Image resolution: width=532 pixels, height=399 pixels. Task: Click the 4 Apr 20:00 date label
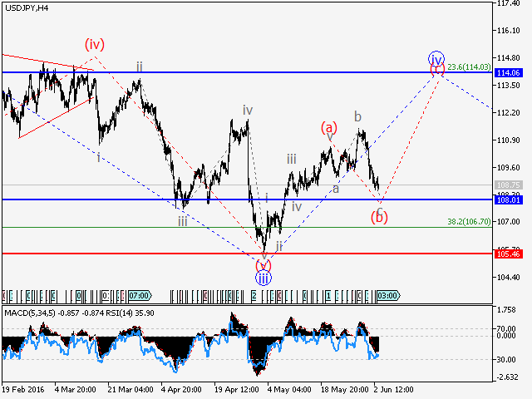[x=181, y=390]
